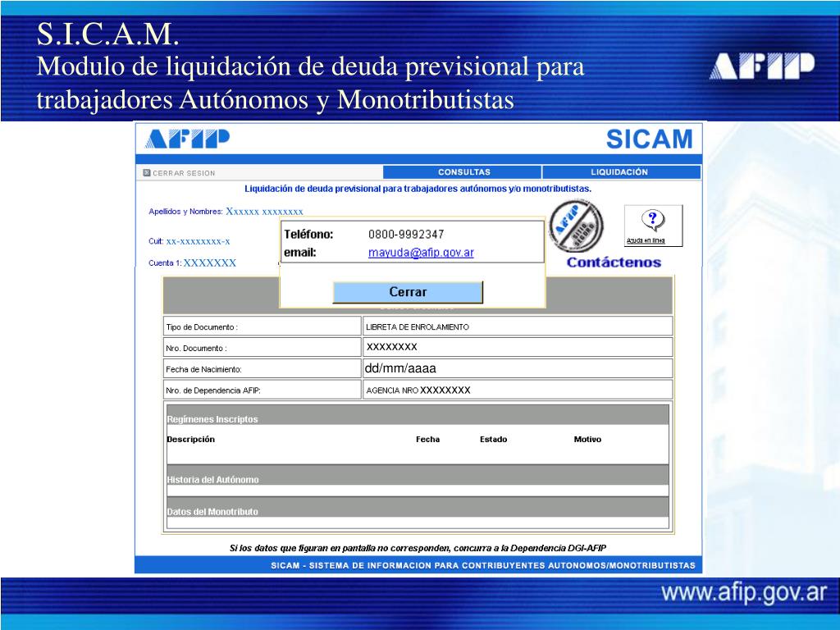The height and width of the screenshot is (630, 840).
Task: Click the Cuenta 1 value XXXXXXX
Action: point(210,263)
